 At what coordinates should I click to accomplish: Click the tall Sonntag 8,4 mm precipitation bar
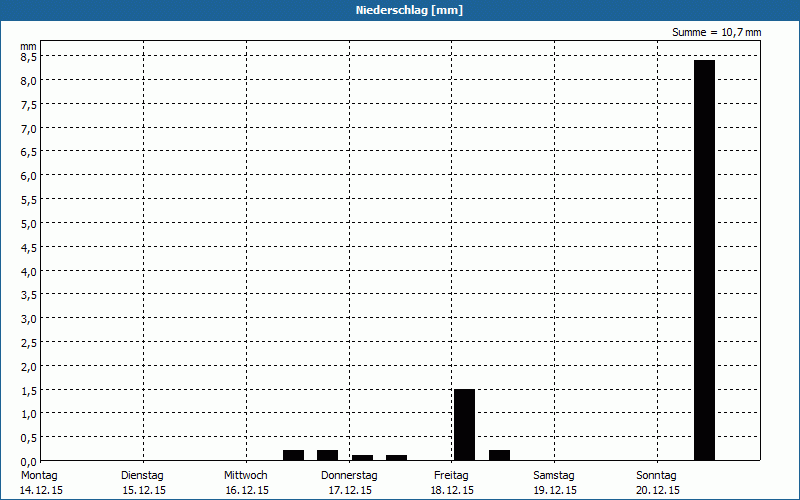coord(704,260)
